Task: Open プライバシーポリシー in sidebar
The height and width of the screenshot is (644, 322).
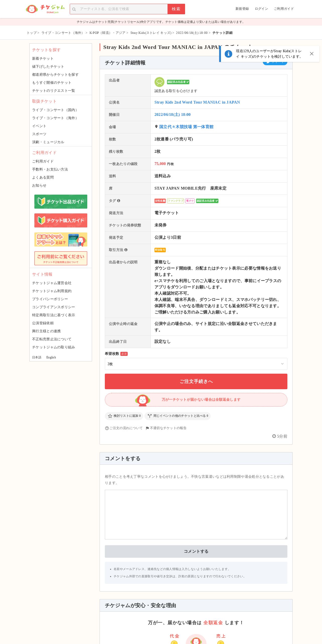Action: (x=50, y=299)
